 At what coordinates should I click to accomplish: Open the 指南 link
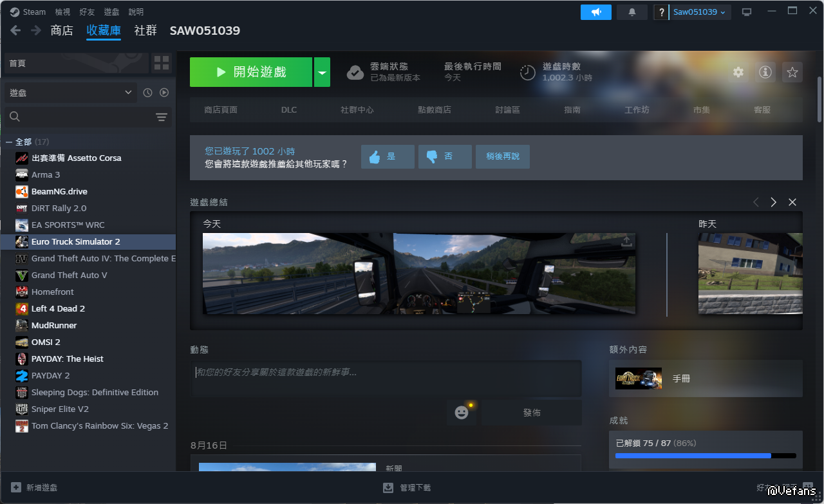pyautogui.click(x=572, y=110)
